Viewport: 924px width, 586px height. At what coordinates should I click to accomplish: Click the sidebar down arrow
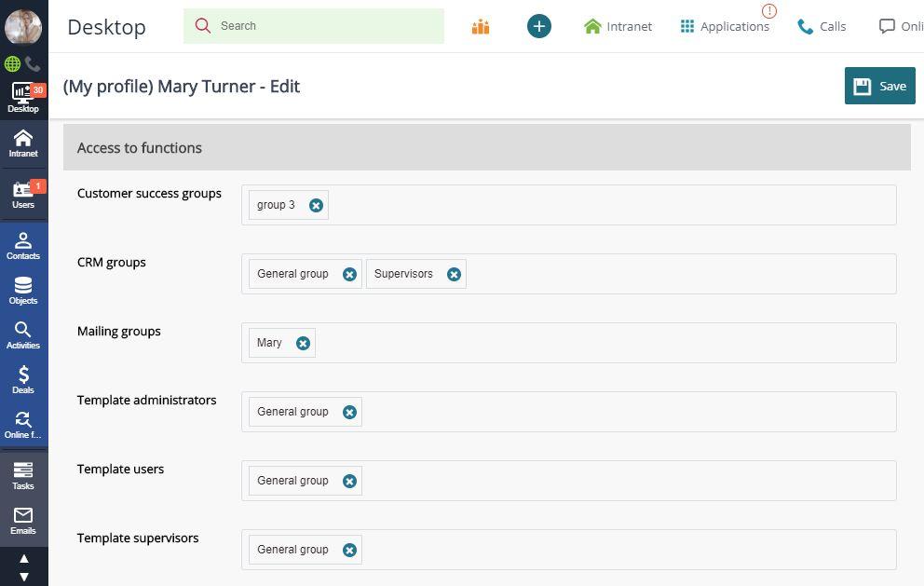coord(24,577)
